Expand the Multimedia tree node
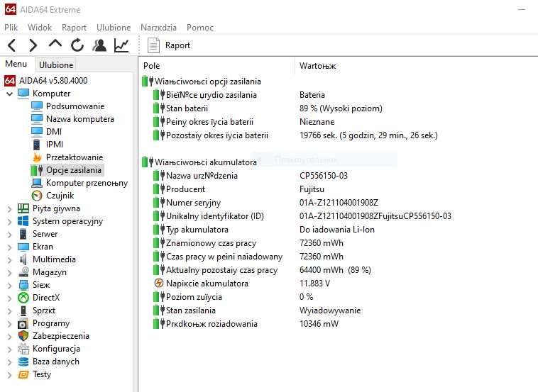This screenshot has height=392, width=538. pyautogui.click(x=10, y=259)
